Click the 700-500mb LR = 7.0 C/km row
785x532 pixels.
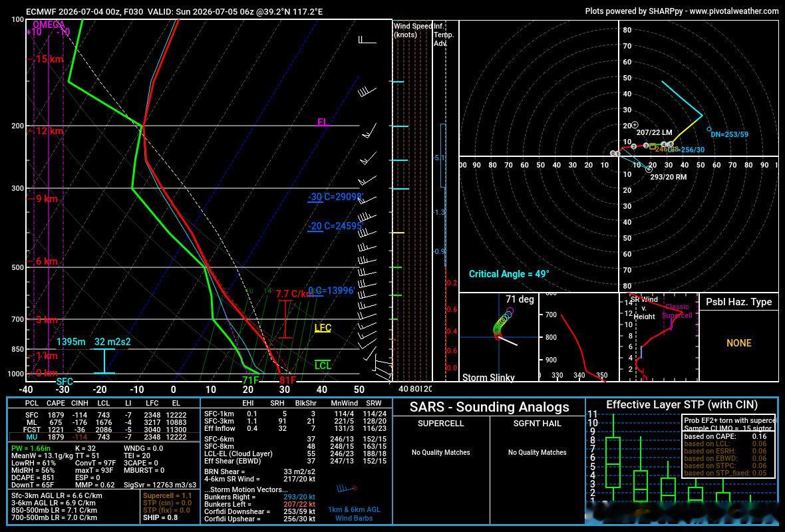(54, 517)
